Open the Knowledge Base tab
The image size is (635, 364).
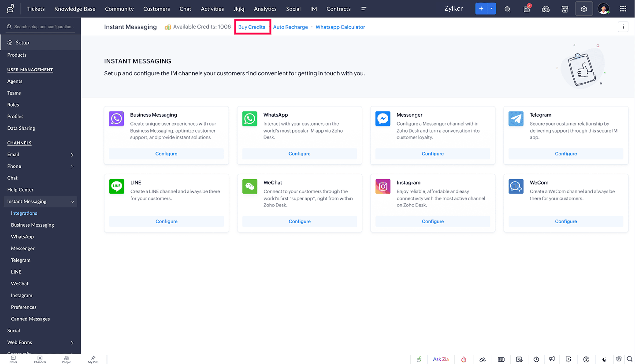75,9
